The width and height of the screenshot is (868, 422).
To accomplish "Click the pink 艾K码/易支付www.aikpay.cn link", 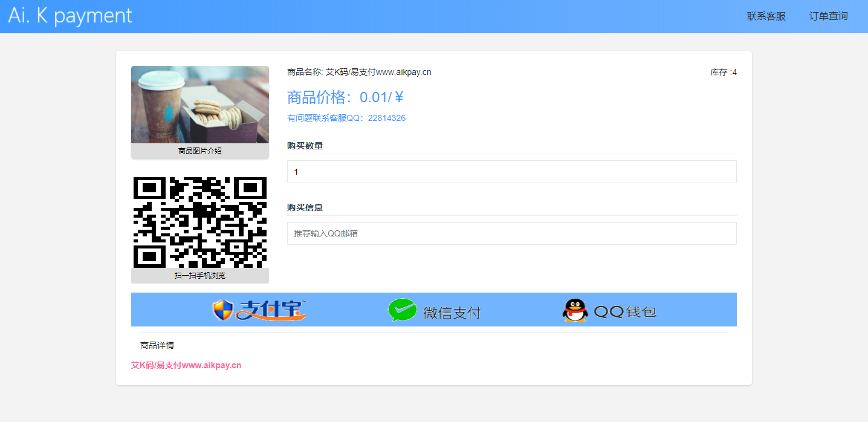I will coord(186,365).
